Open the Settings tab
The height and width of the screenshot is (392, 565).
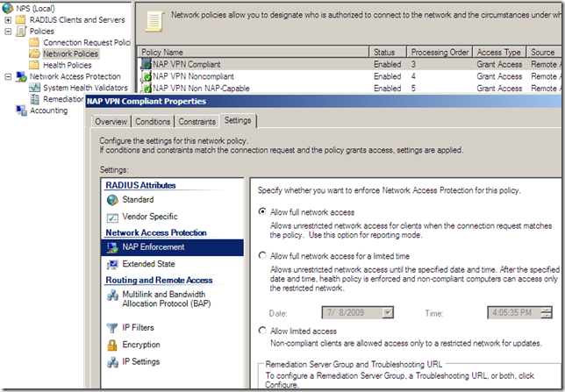click(238, 120)
